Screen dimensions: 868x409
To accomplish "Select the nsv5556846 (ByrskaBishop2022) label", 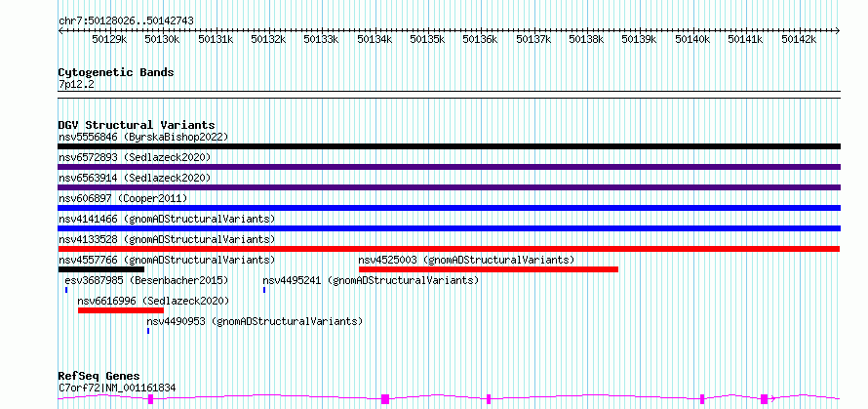I will point(143,137).
